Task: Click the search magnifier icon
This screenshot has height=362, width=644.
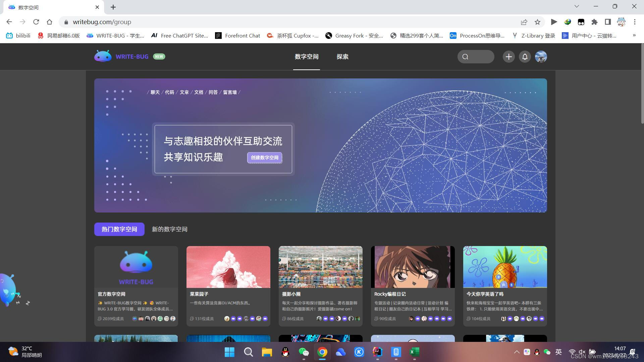Action: tap(465, 57)
